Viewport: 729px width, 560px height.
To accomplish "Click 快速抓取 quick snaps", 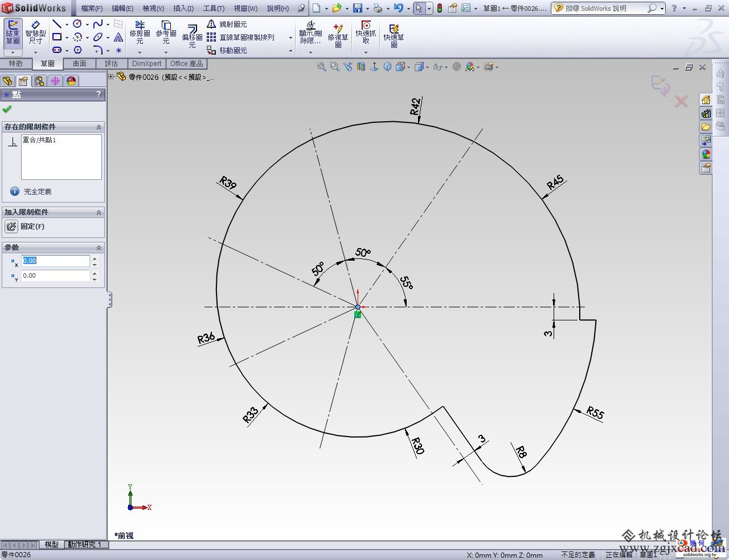I will (x=366, y=32).
